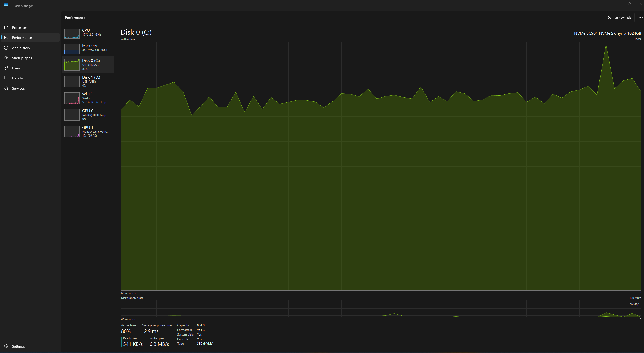Toggle the hamburger navigation menu
This screenshot has height=353, width=644.
pos(6,17)
